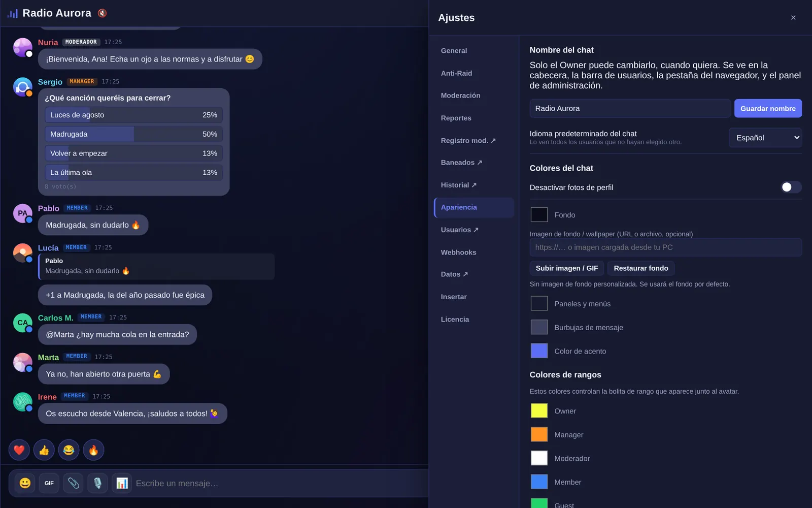
Task: Pick the Color de acento swatch
Action: click(x=539, y=351)
